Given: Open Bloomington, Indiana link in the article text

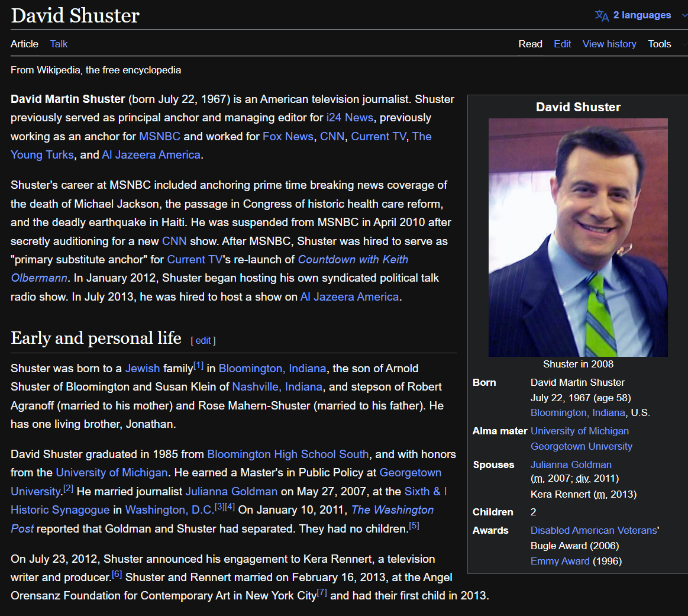Looking at the screenshot, I should tap(272, 369).
